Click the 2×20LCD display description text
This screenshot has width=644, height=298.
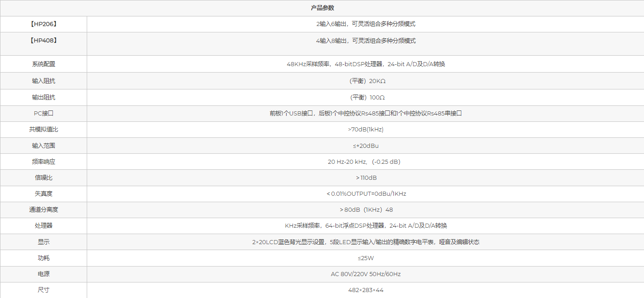(366, 242)
